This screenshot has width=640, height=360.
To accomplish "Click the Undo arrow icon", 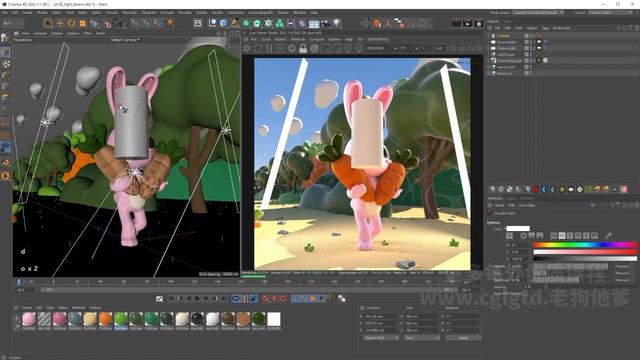I will 8,24.
